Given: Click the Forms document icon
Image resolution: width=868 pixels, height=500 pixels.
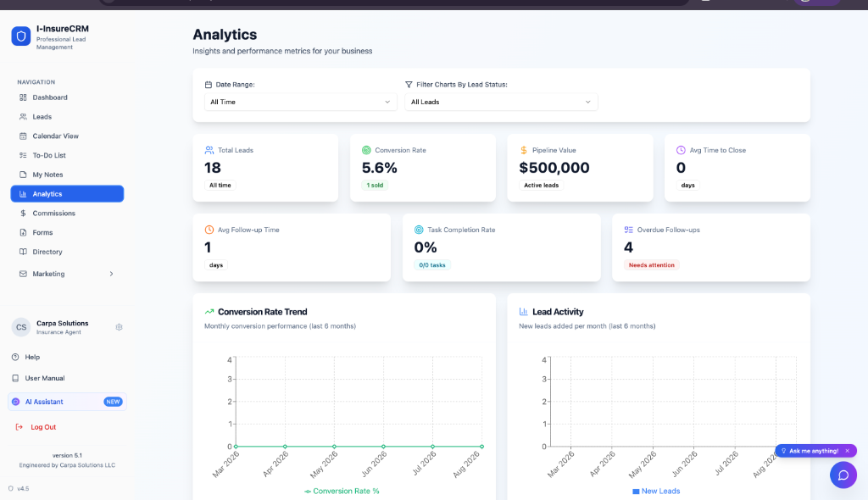Looking at the screenshot, I should tap(23, 232).
